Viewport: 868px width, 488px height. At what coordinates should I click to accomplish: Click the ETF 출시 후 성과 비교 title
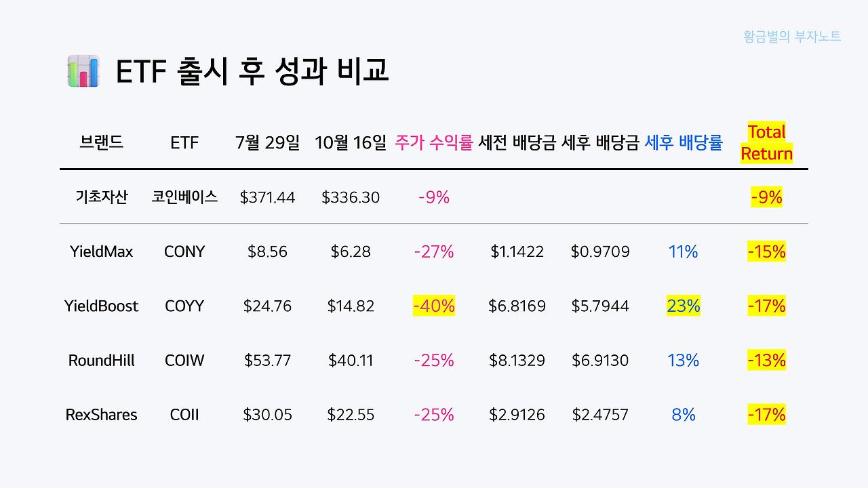pyautogui.click(x=252, y=72)
